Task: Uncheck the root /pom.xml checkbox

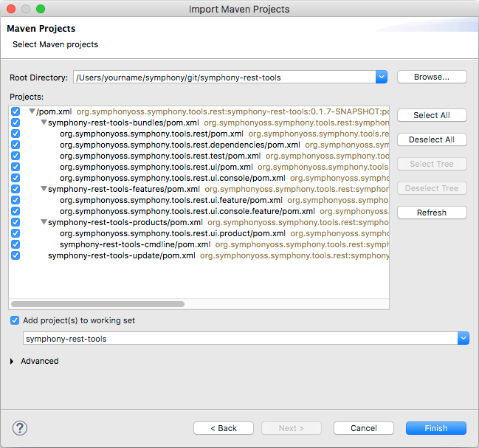Action: pyautogui.click(x=15, y=111)
